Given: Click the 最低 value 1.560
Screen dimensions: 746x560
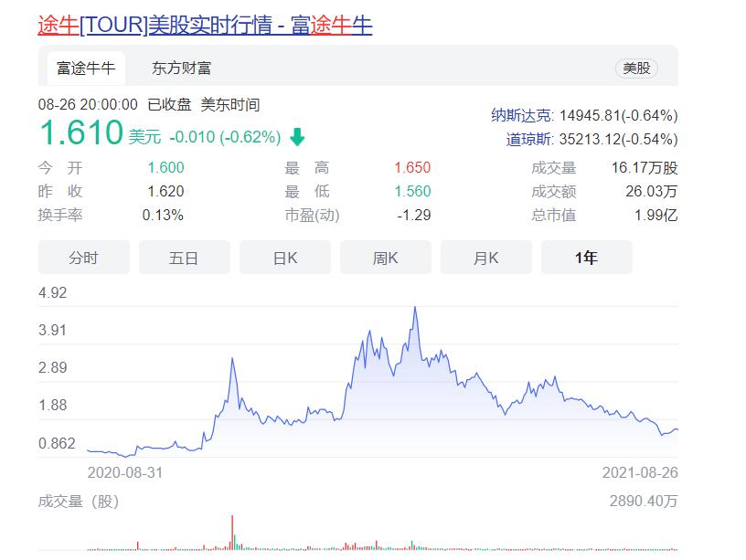Looking at the screenshot, I should pyautogui.click(x=412, y=191).
